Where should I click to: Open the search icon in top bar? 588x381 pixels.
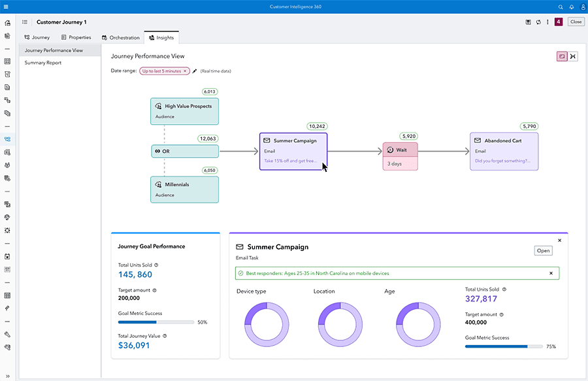point(561,7)
